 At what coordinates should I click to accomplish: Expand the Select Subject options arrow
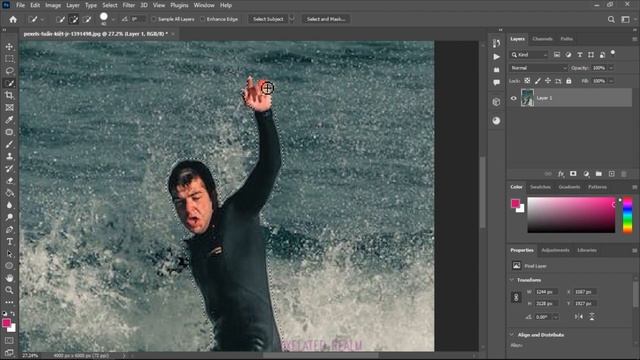tap(292, 19)
